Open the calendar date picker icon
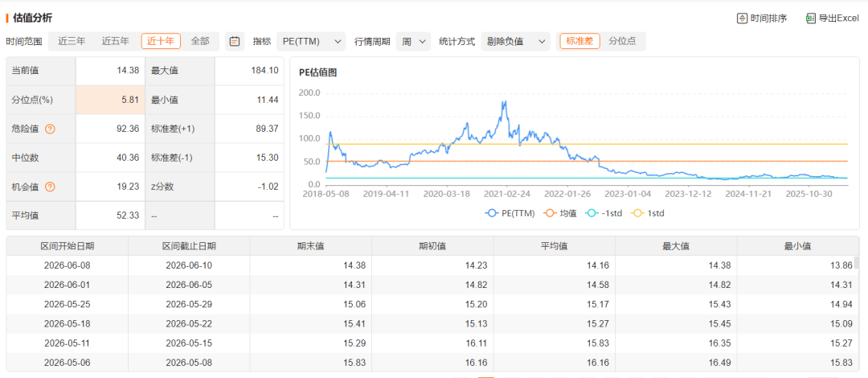 tap(235, 41)
